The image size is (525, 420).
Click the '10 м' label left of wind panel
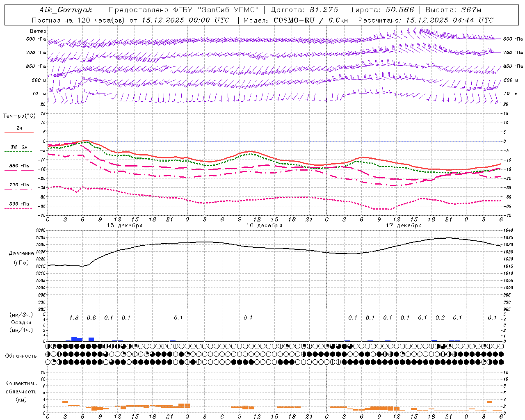[39, 94]
